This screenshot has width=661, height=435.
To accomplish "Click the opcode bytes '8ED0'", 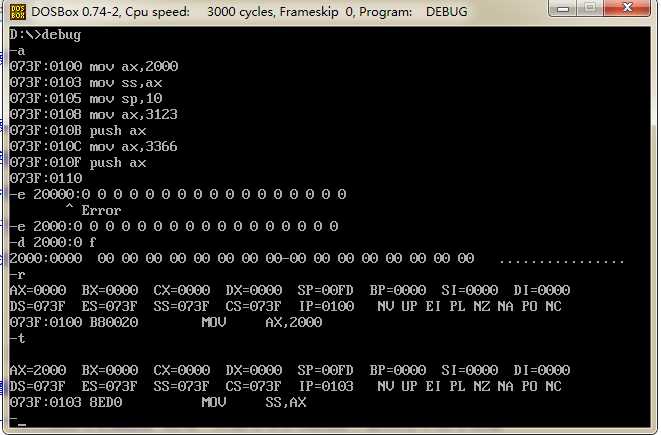I will click(106, 403).
